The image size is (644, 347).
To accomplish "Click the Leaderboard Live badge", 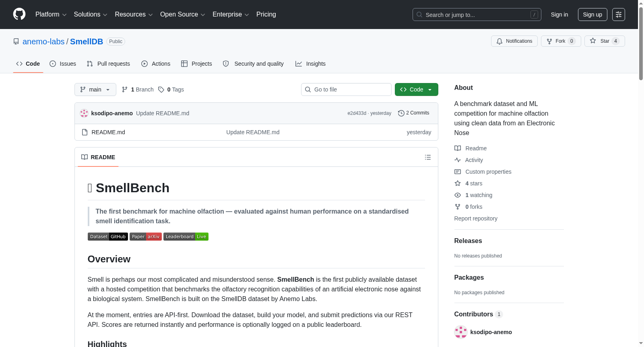I will coord(186,237).
